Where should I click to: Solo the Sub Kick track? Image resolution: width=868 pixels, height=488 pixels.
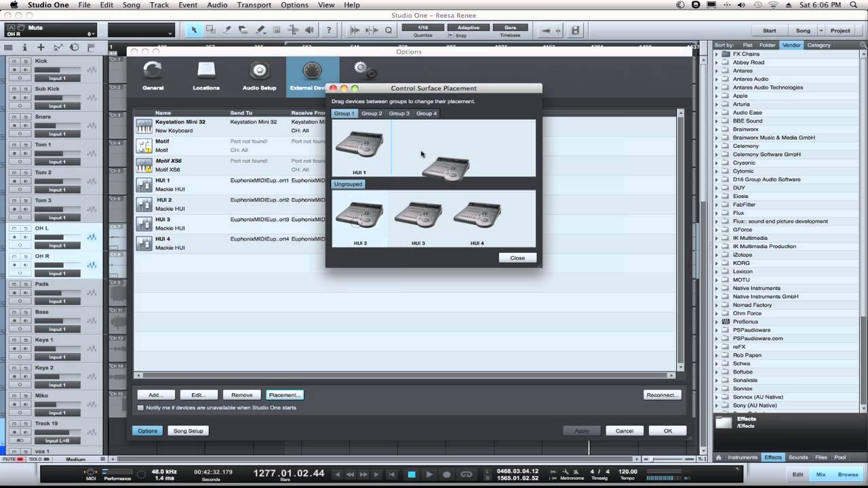point(25,89)
